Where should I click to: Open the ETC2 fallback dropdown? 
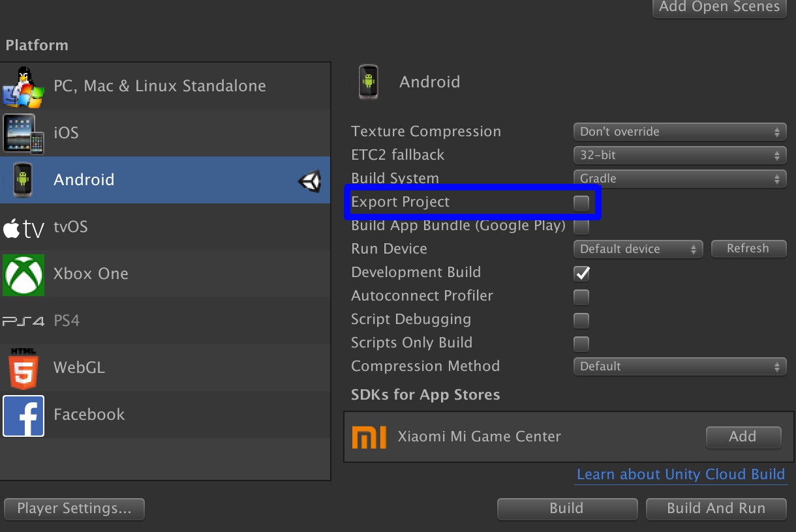[680, 155]
